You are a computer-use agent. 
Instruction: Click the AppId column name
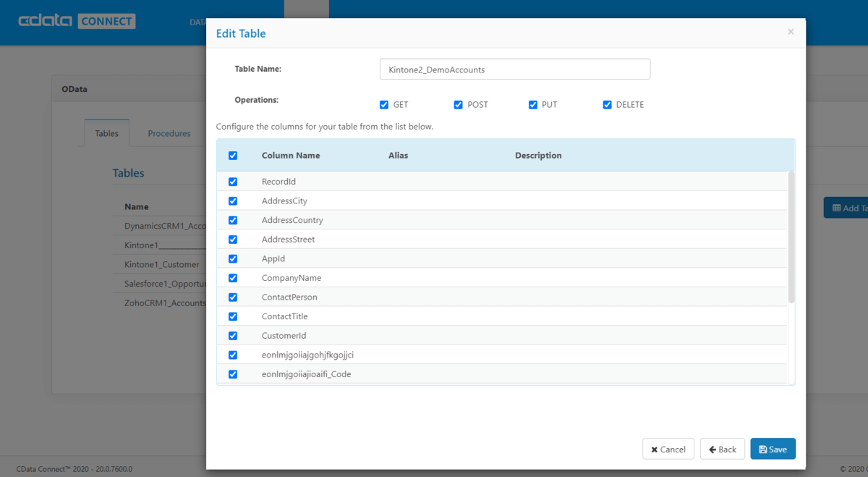(x=274, y=258)
